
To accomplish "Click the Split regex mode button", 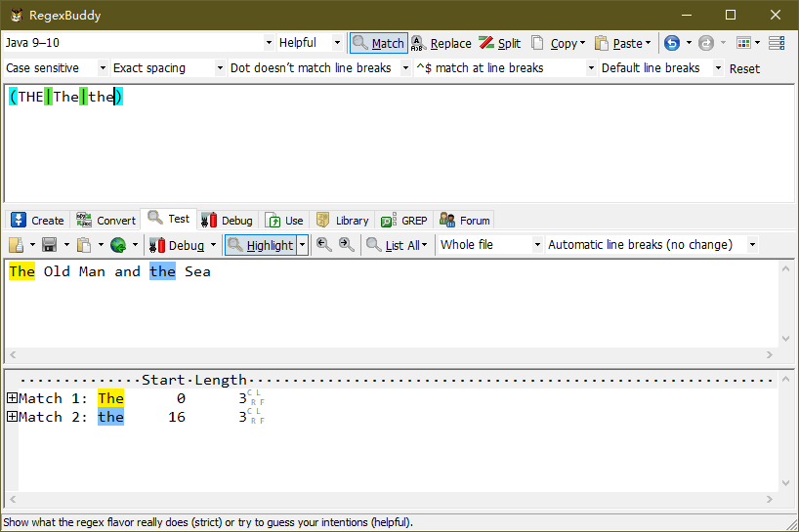I will tap(499, 43).
